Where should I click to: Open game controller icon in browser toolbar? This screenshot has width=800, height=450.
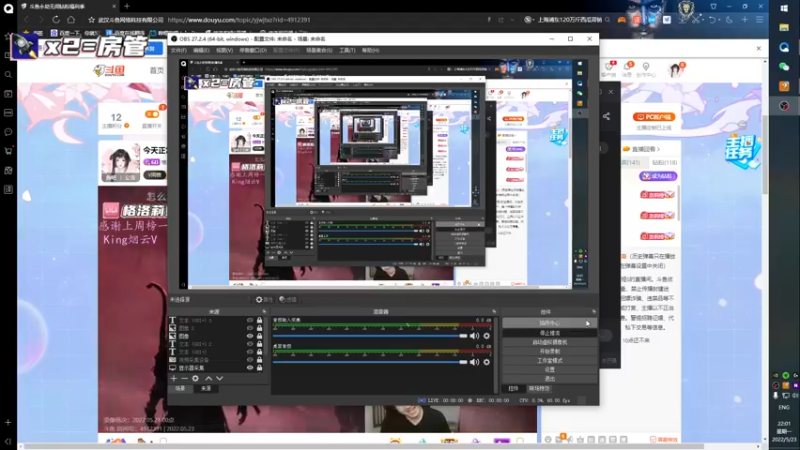pos(621,20)
